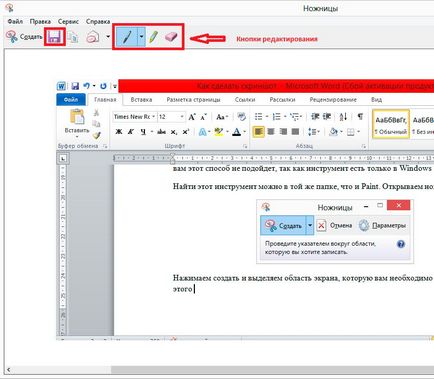Click the font color A with black underline
Viewport: 434px width, 379px height.
(237, 132)
